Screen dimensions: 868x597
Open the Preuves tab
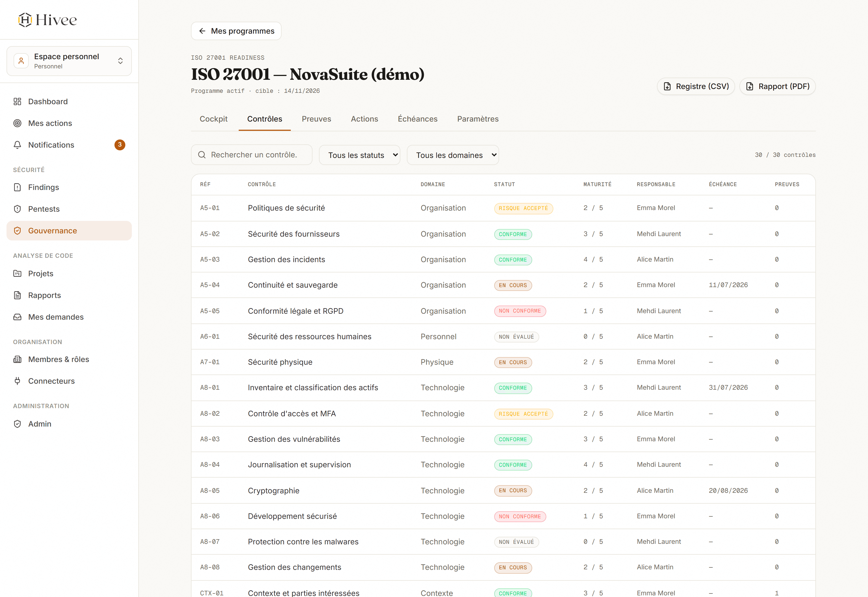(317, 119)
